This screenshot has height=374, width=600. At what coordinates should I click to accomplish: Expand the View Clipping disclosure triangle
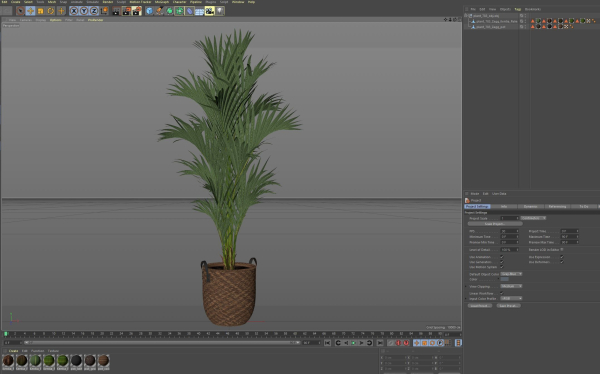point(466,286)
